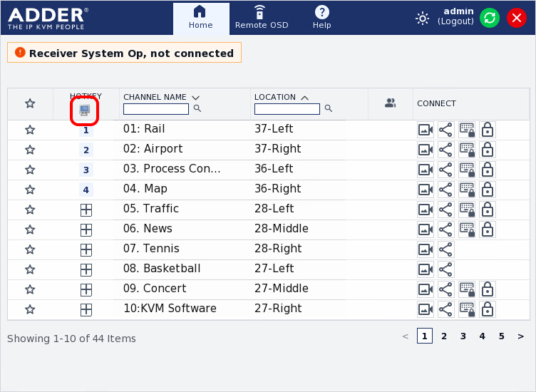Click hotkey 1 badge for Rail

coord(86,130)
